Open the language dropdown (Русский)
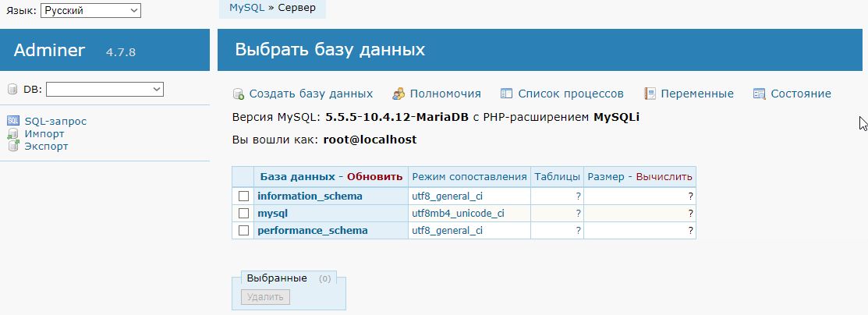 coord(90,10)
